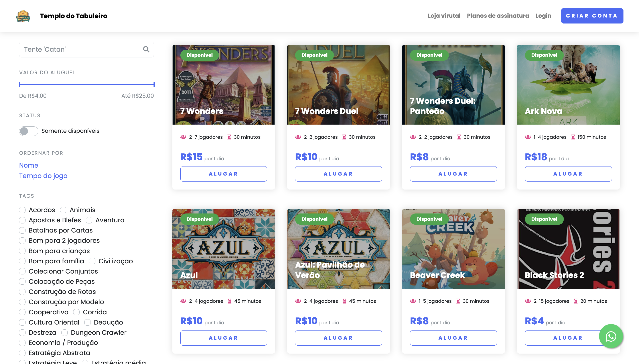Check the Batalhas por Cartas checkbox
This screenshot has height=364, width=639.
pos(22,230)
